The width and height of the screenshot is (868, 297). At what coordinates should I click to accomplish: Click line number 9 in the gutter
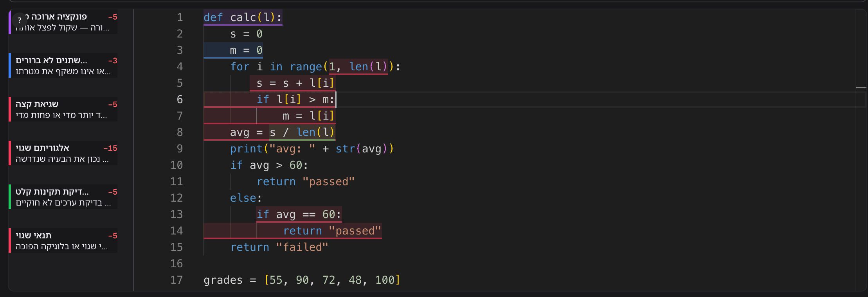click(180, 149)
